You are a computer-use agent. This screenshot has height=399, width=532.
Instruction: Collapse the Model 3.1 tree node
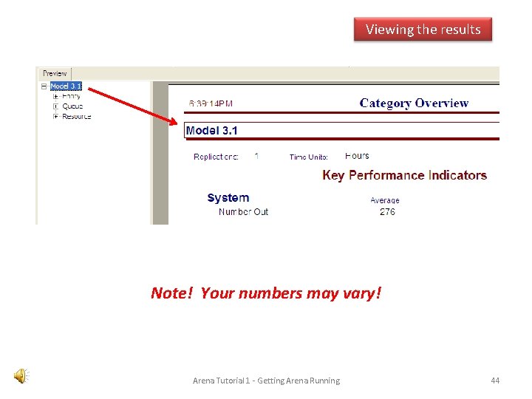coord(44,86)
